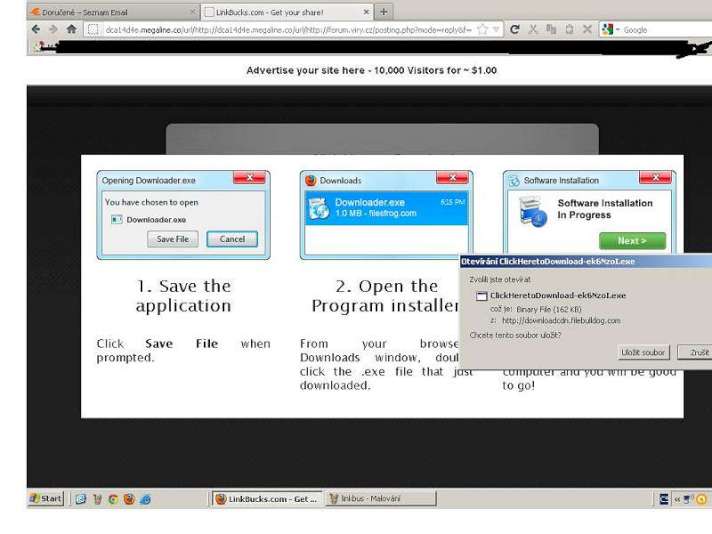Image resolution: width=712 pixels, height=534 pixels.
Task: Open the Windows Start menu
Action: (x=46, y=498)
